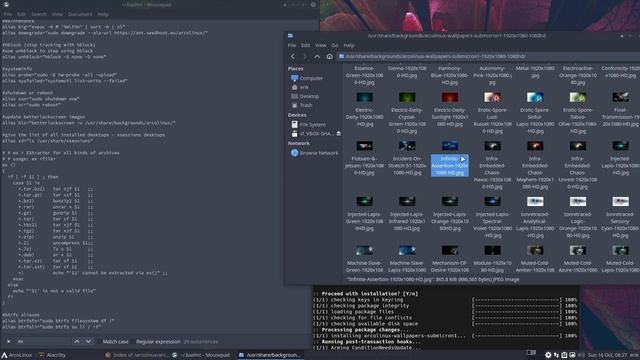640x360 pixels.
Task: Select Erotic-Spore-Taboo-Olive thumbnail
Action: point(578,97)
